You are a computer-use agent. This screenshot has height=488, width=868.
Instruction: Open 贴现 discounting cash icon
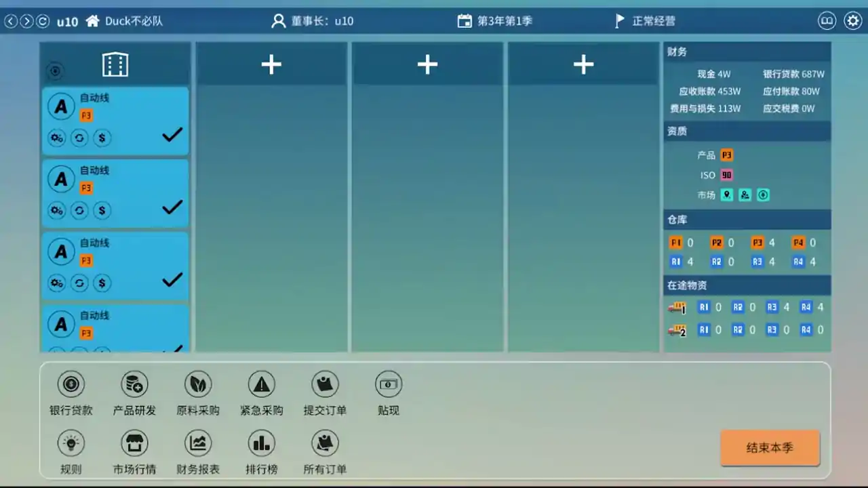(x=389, y=385)
